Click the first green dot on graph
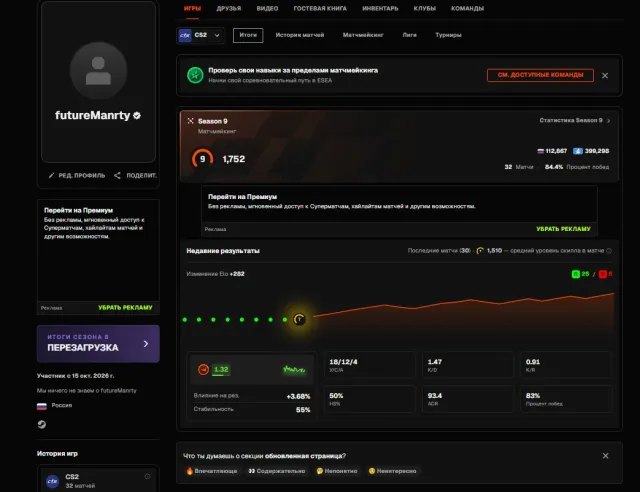The height and width of the screenshot is (492, 640). 185,319
